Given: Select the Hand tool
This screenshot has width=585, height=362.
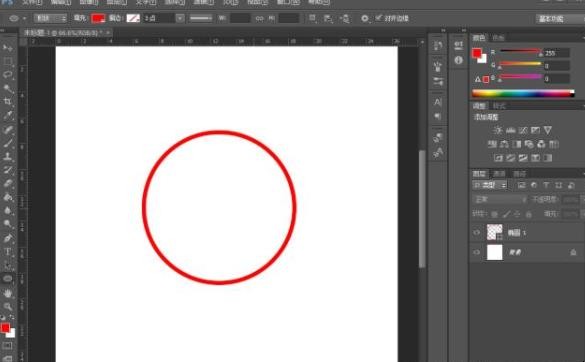Looking at the screenshot, I should pyautogui.click(x=7, y=293).
